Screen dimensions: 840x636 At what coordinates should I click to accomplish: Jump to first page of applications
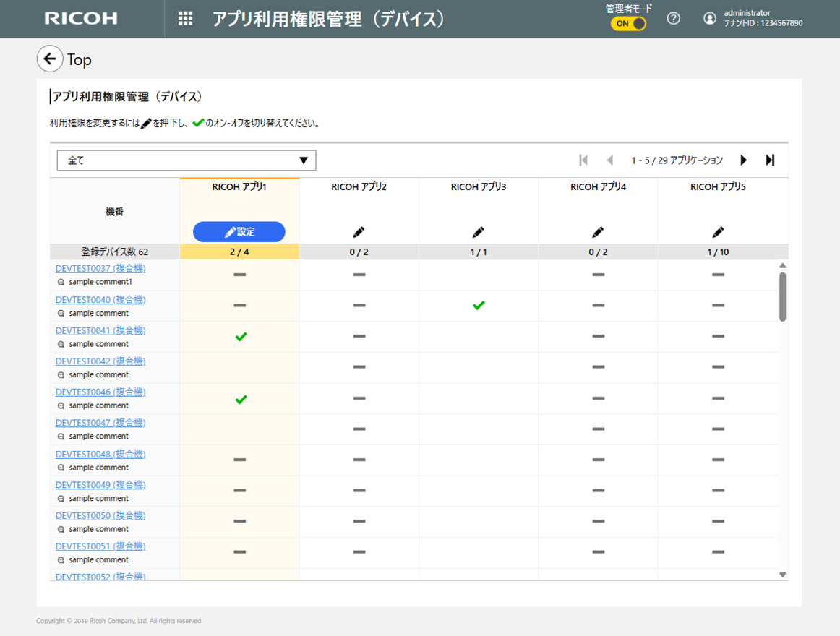point(583,160)
